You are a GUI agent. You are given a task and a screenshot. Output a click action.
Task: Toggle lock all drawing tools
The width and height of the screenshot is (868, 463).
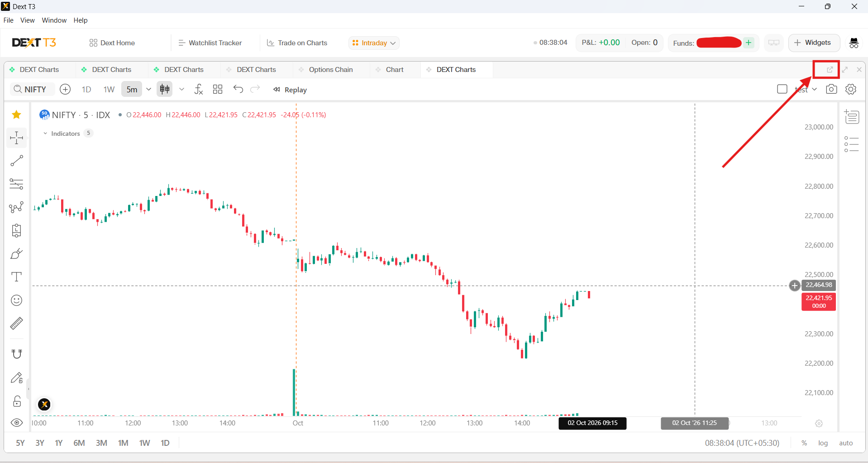[17, 401]
